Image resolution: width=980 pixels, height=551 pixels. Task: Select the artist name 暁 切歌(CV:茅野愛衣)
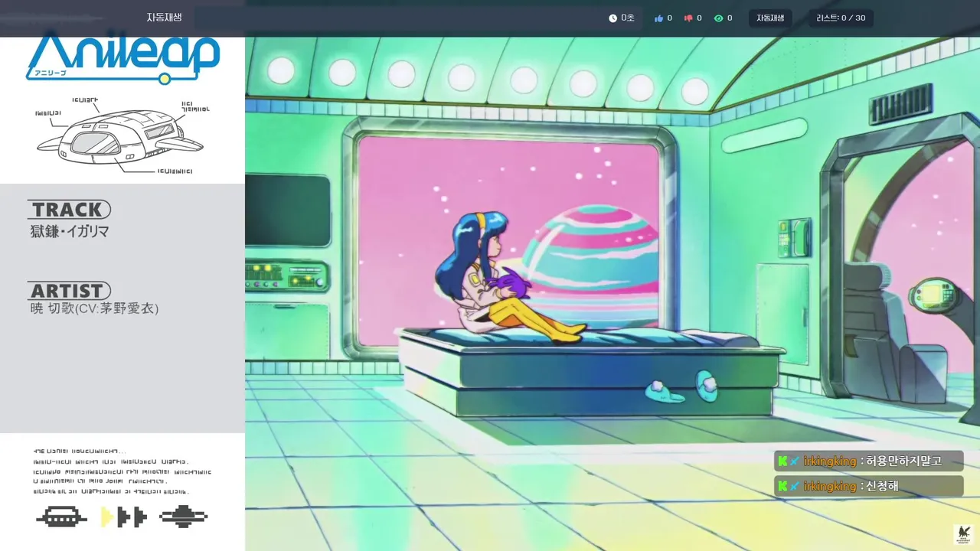[94, 308]
